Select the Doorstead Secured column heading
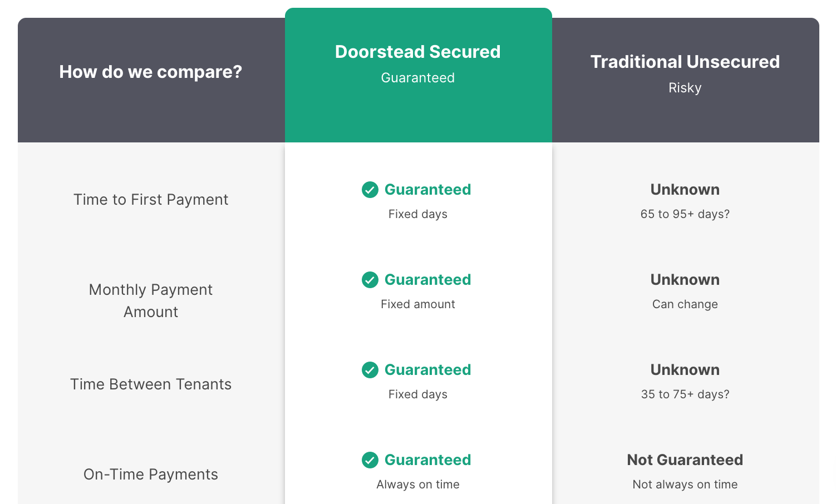 click(417, 52)
